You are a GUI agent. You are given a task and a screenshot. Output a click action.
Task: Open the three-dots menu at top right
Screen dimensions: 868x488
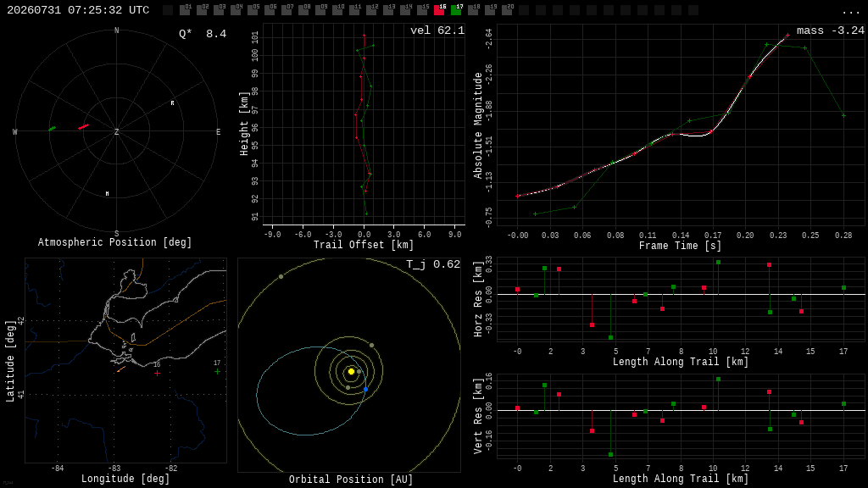coord(850,12)
